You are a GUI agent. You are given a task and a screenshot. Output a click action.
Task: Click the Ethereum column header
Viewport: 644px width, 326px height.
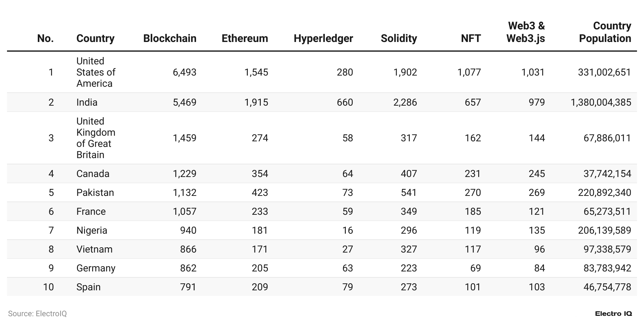click(245, 38)
